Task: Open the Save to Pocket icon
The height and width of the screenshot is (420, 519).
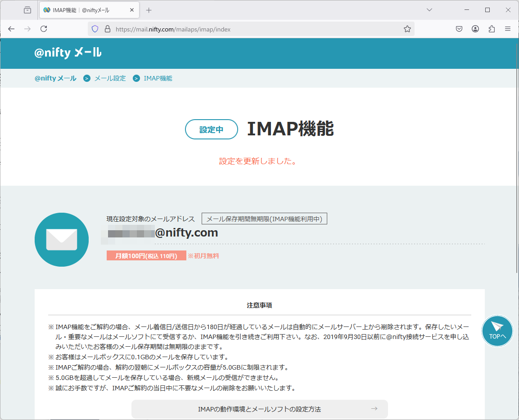Action: point(459,29)
